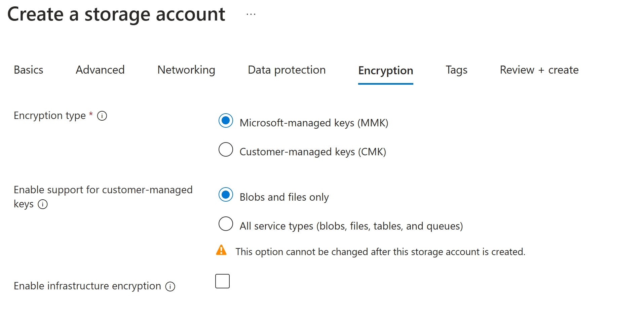This screenshot has height=325, width=644.
Task: Click the option cannot be changed warning text
Action: tap(380, 252)
